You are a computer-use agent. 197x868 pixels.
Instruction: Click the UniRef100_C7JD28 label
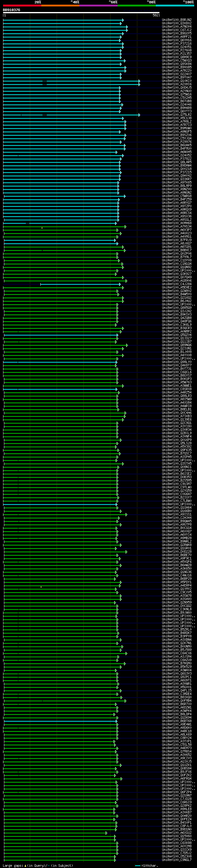pos(177,799)
